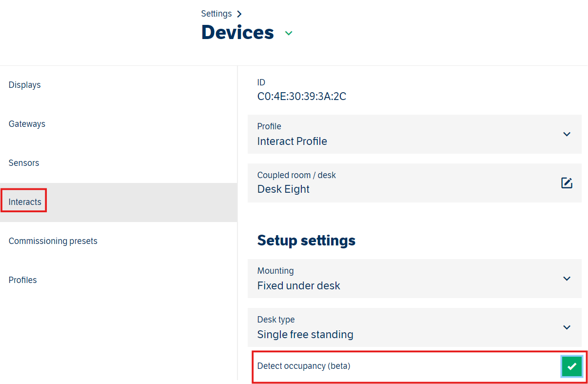Switch to the Gateways sidebar item
588x384 pixels.
pyautogui.click(x=27, y=124)
